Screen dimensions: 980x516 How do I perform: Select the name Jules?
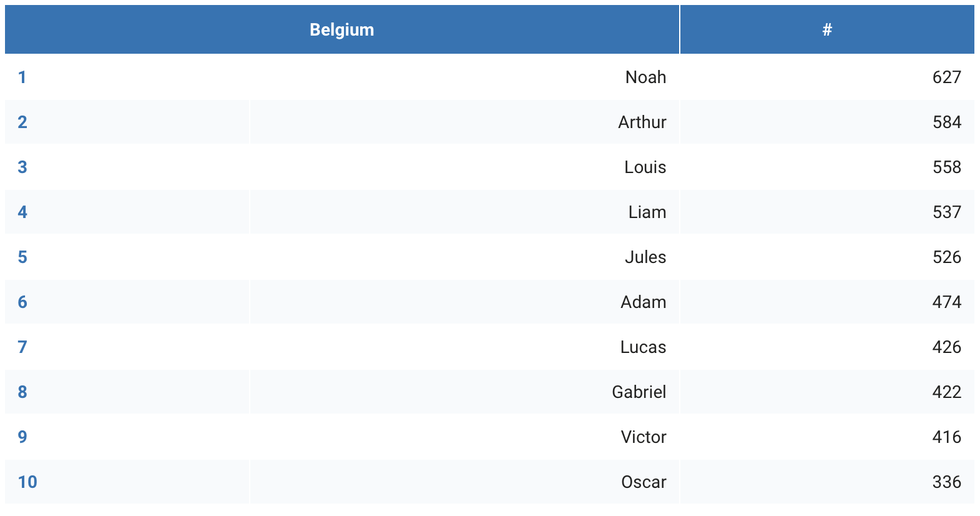pos(645,257)
